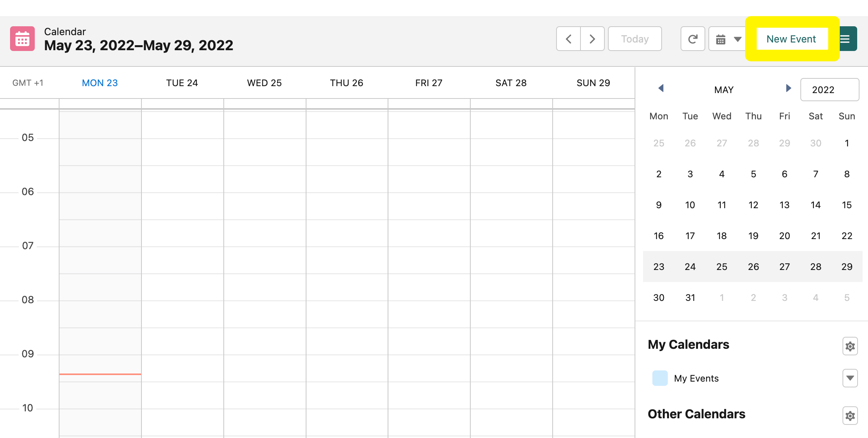Click the New Event button
The width and height of the screenshot is (868, 438).
(x=792, y=39)
